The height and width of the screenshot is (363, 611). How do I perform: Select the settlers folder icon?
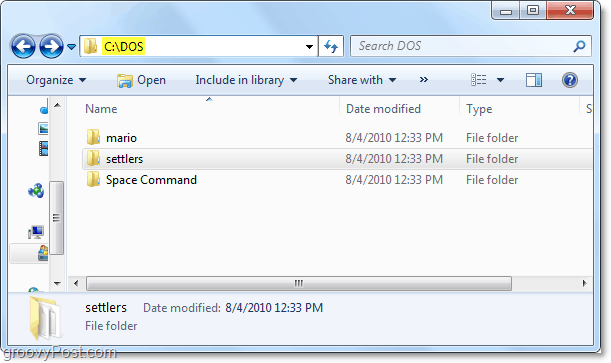94,159
